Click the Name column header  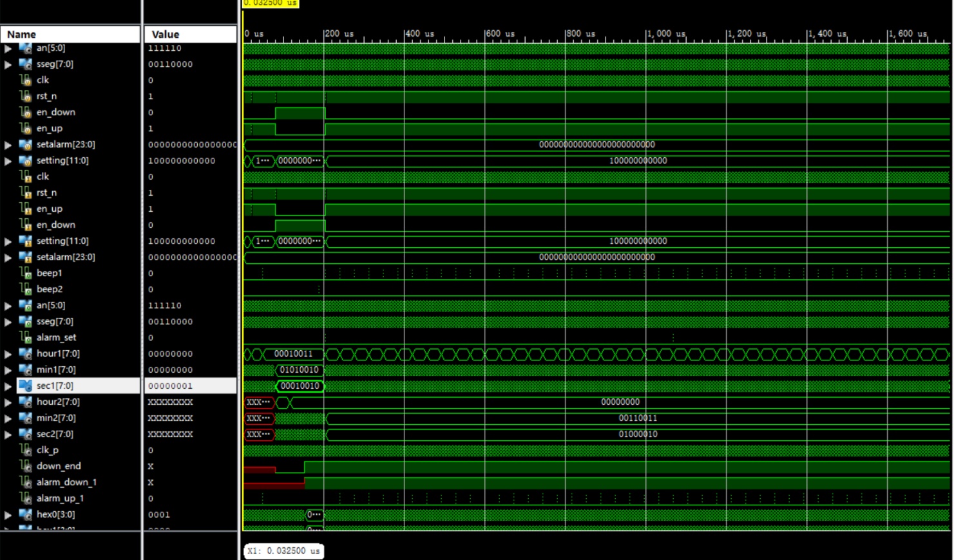point(70,34)
